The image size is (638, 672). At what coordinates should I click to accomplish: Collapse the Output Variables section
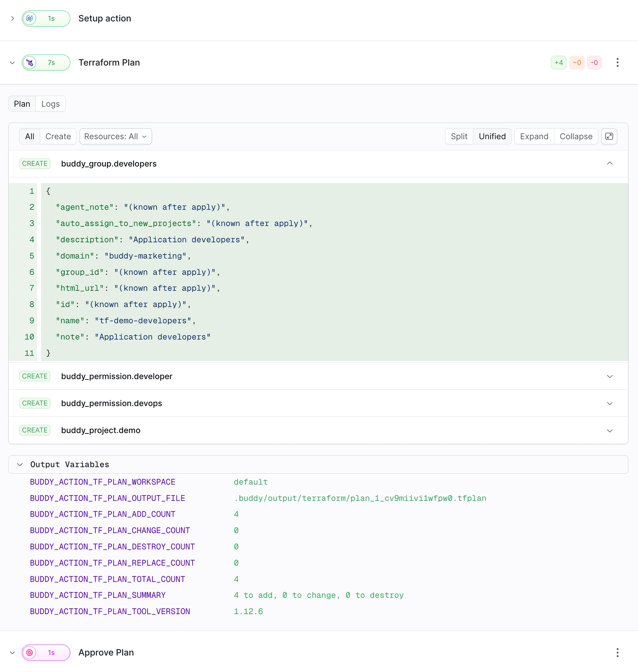pos(20,464)
